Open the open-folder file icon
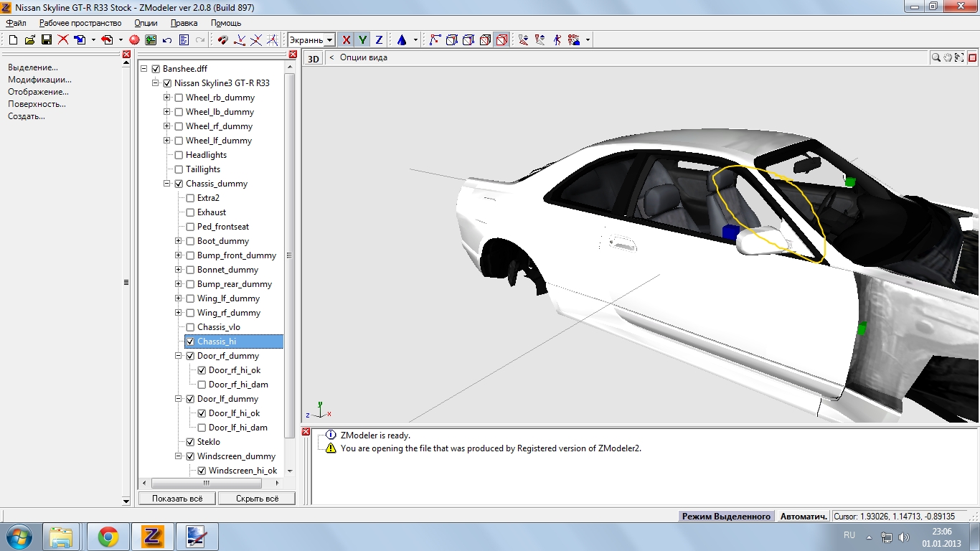This screenshot has width=980, height=551. (x=29, y=40)
